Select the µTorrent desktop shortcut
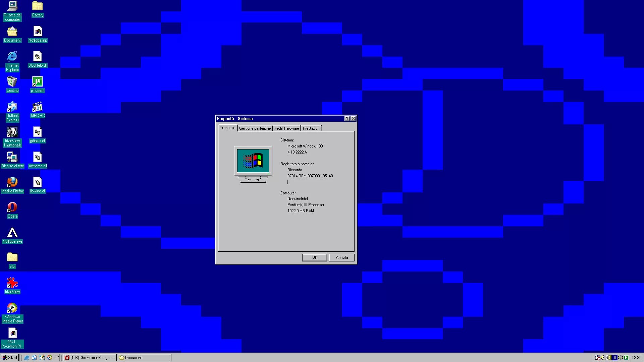644x362 pixels. pos(38,84)
